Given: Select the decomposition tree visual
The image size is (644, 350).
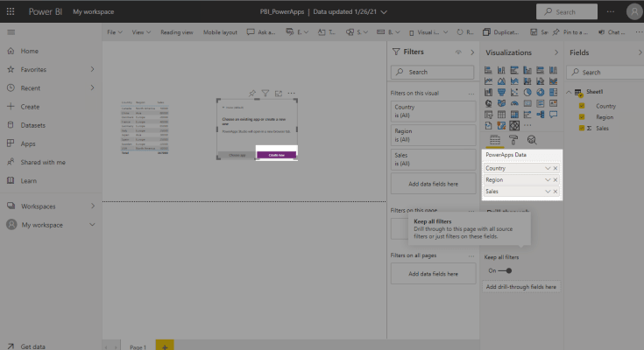Looking at the screenshot, I should [x=541, y=115].
